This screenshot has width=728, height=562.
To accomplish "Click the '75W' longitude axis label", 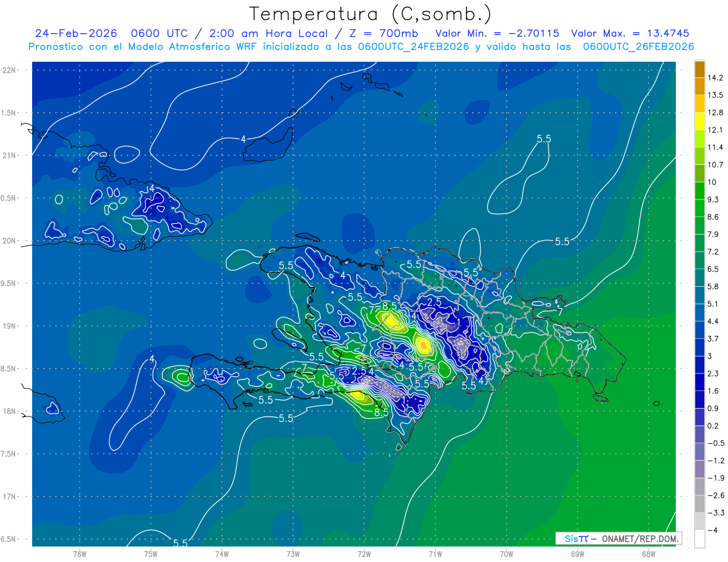I will point(151,554).
